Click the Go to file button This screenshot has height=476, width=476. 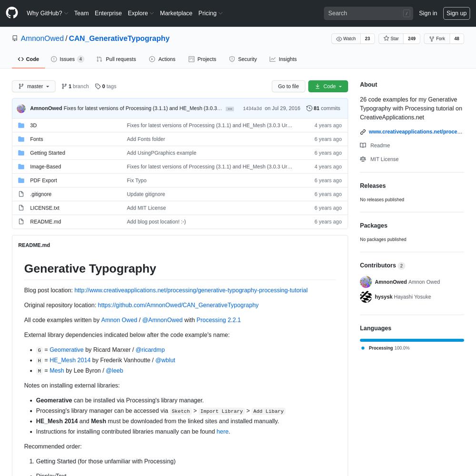pos(288,87)
